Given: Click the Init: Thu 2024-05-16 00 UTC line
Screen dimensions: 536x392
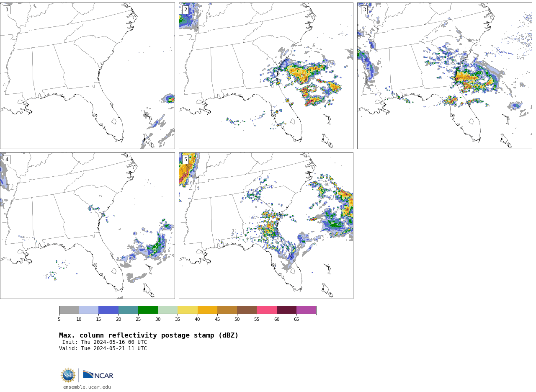Looking at the screenshot, I should (105, 342).
